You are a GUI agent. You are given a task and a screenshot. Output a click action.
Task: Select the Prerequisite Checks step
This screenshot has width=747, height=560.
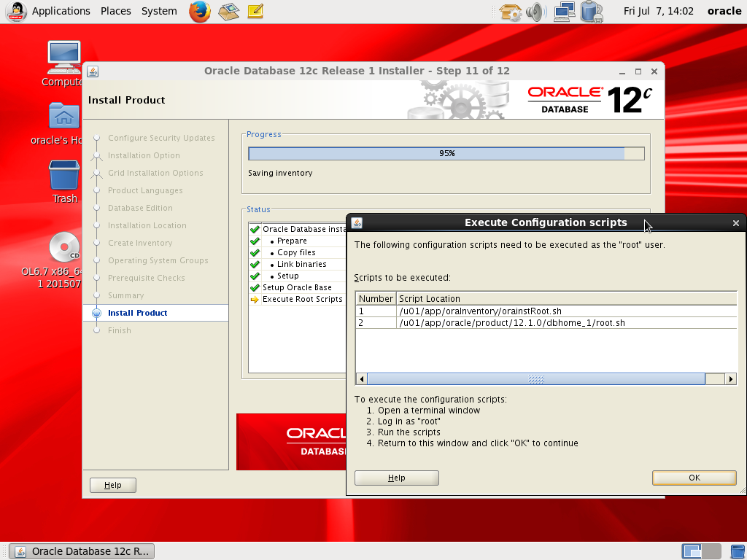[146, 278]
